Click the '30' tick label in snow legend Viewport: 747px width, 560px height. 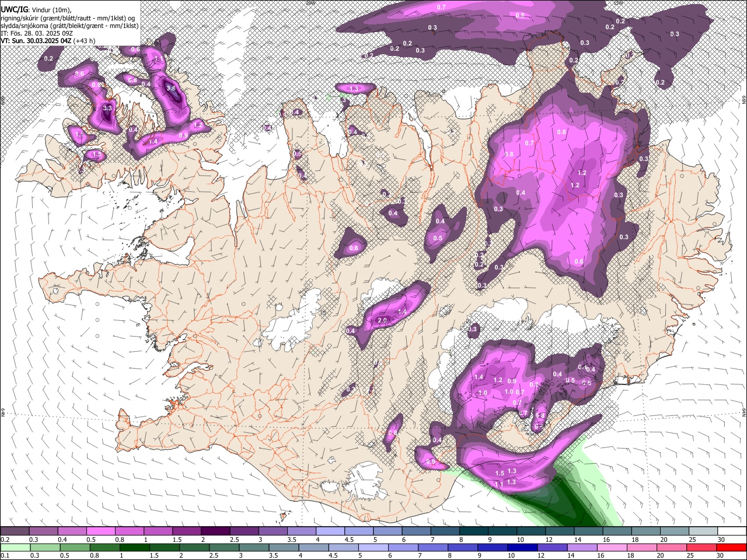(721, 540)
